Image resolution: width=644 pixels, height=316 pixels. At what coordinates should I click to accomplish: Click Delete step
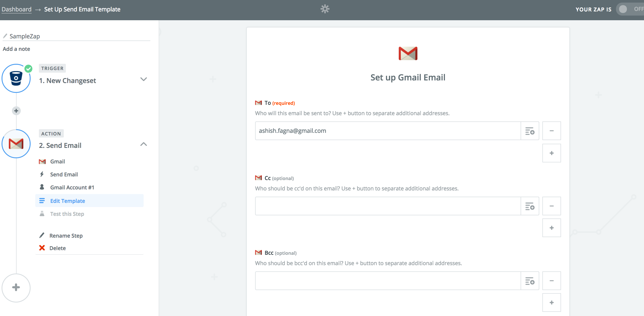pyautogui.click(x=58, y=248)
